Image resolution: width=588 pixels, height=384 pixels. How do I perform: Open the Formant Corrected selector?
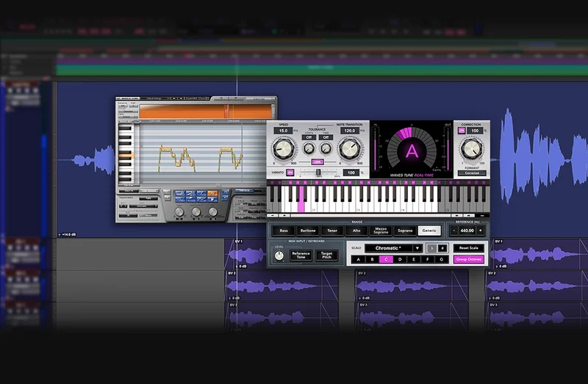[472, 173]
